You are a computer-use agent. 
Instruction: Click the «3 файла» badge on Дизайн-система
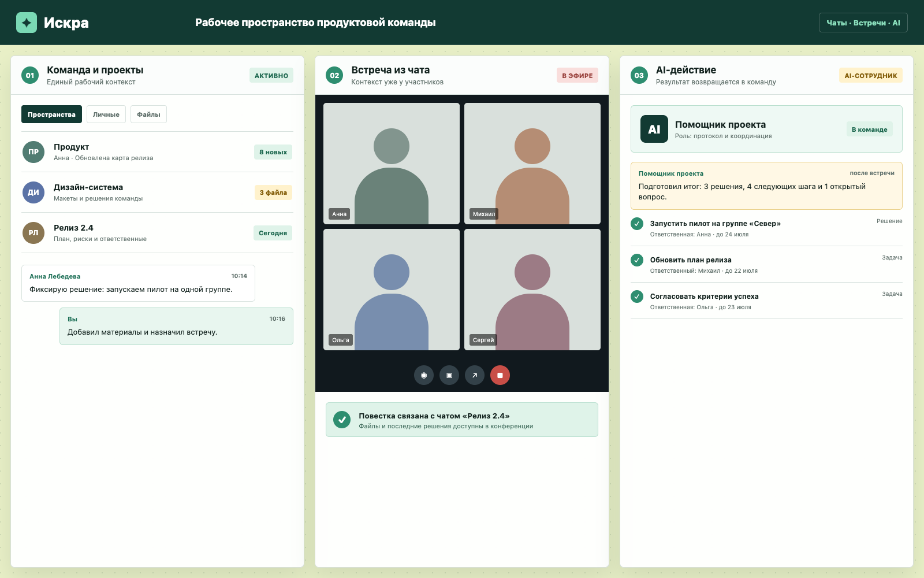[273, 192]
